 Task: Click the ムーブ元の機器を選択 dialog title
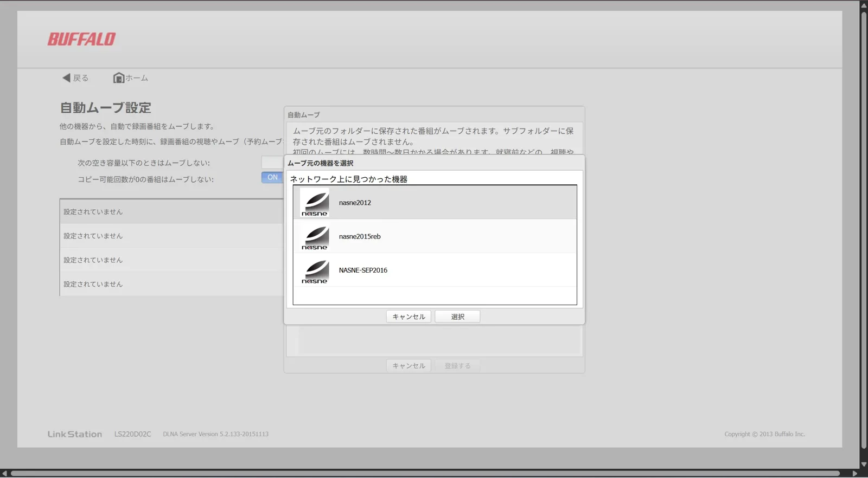tap(320, 163)
